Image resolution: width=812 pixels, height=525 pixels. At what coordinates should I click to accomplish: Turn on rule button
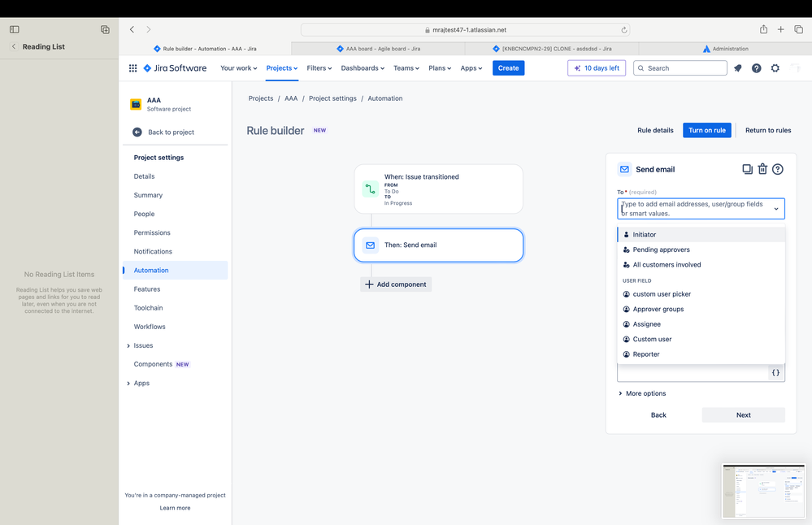[x=707, y=131]
